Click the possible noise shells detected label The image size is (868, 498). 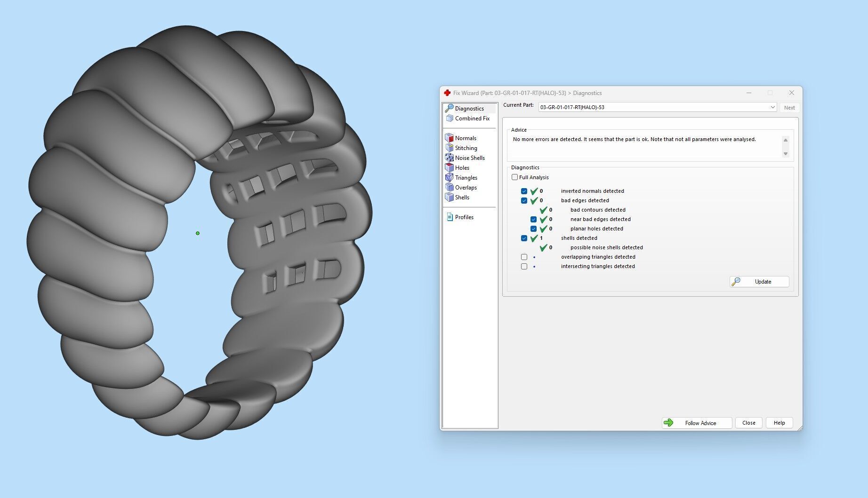point(607,247)
